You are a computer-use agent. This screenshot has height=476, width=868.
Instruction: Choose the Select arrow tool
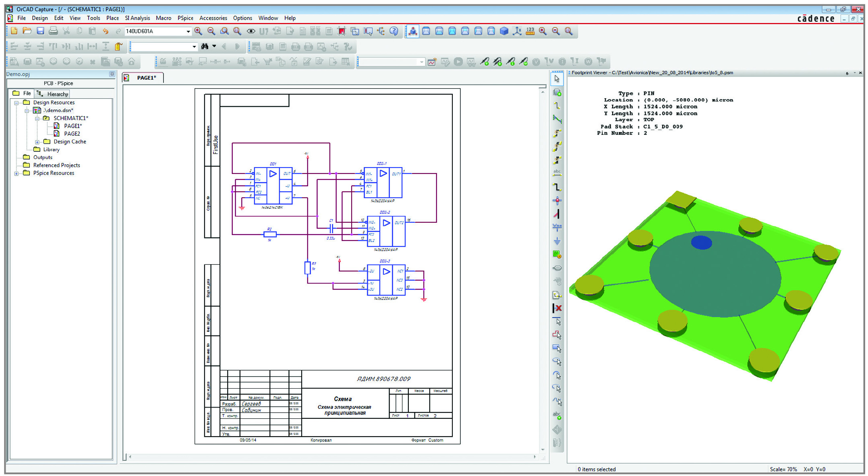pos(557,79)
